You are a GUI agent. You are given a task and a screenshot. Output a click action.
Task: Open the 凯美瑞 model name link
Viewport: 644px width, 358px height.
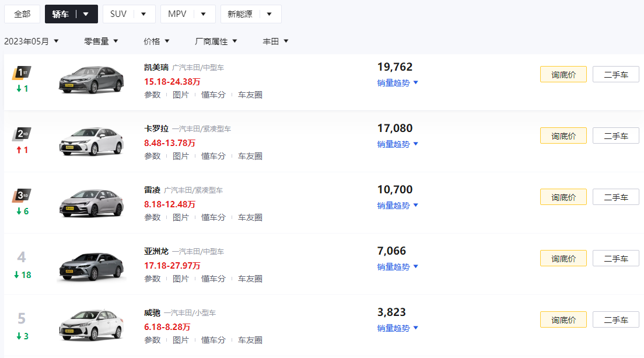(x=156, y=67)
